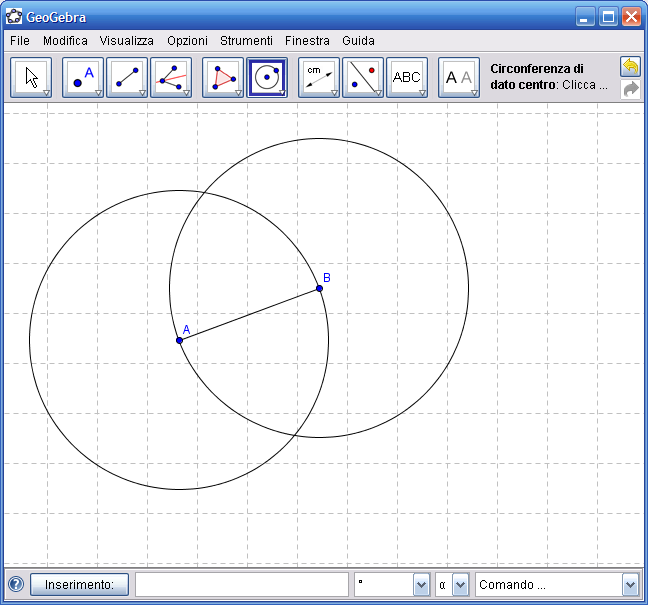The width and height of the screenshot is (648, 605).
Task: Open the Comando dropdown list
Action: [x=630, y=585]
